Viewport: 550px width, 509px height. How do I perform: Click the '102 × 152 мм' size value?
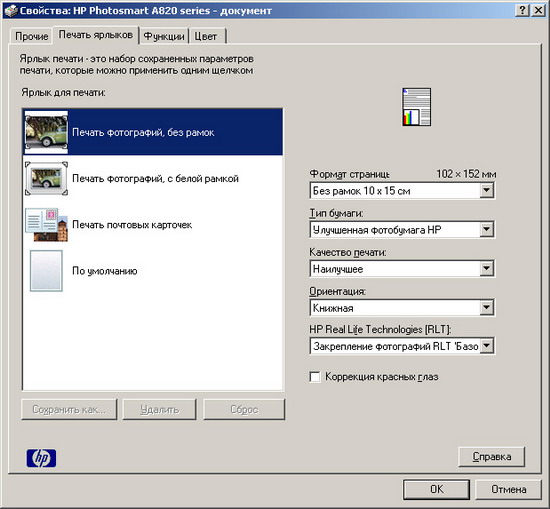pyautogui.click(x=466, y=174)
